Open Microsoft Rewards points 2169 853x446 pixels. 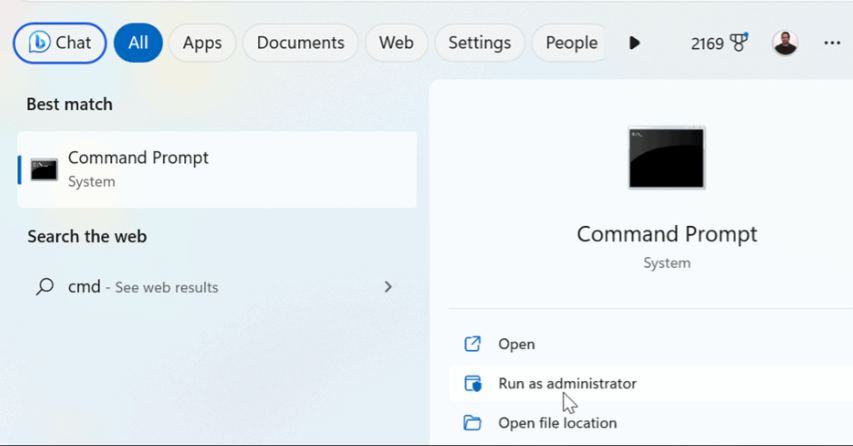pyautogui.click(x=719, y=43)
